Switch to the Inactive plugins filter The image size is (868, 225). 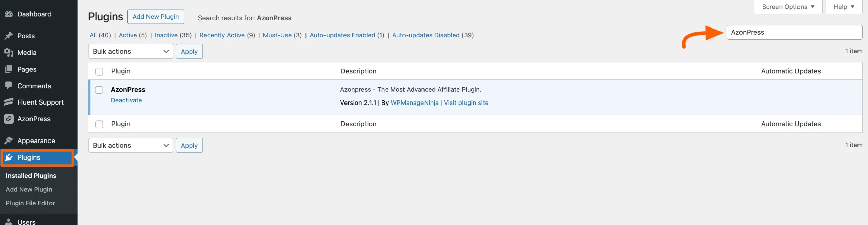pos(166,35)
